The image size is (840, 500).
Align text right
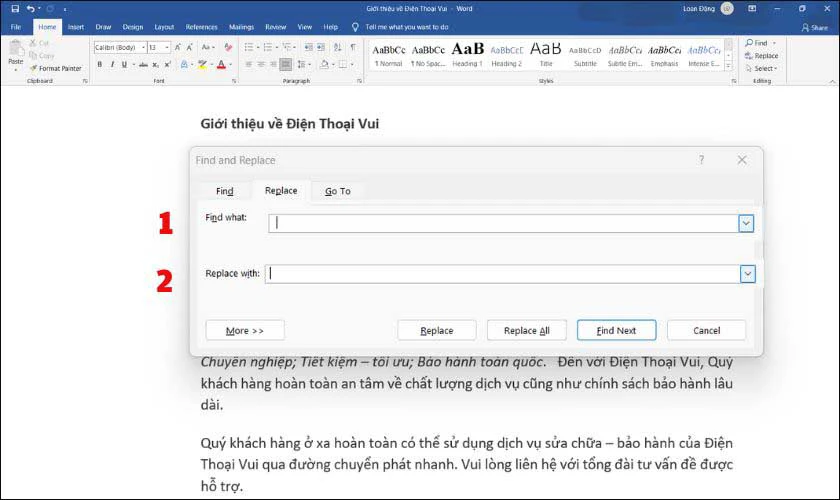click(x=273, y=64)
